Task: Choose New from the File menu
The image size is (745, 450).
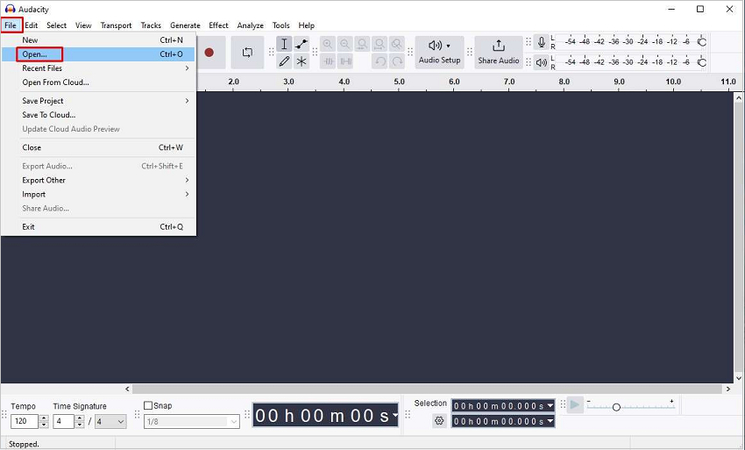Action: 98,40
